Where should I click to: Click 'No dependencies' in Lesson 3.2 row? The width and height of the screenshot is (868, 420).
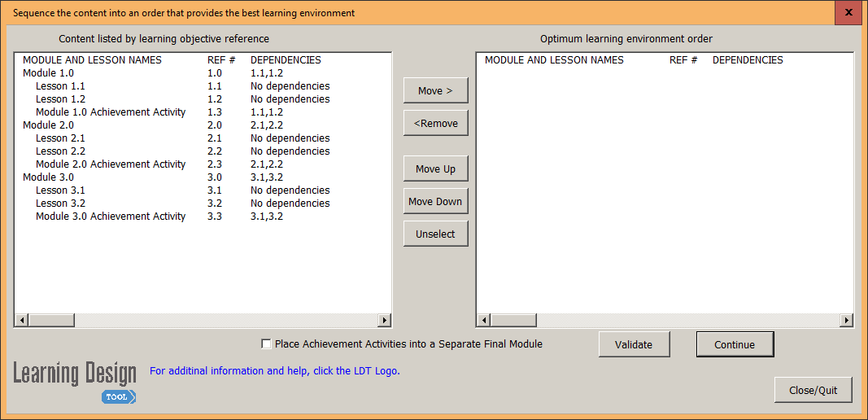click(290, 203)
